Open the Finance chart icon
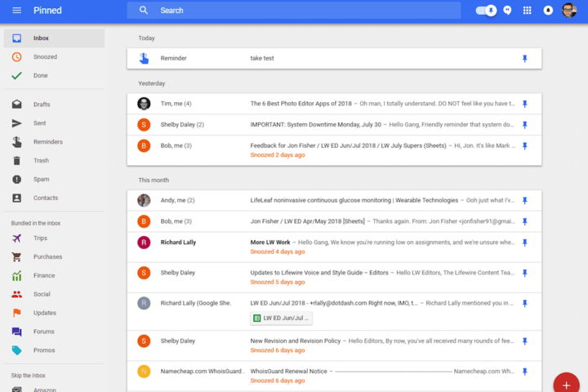 point(16,276)
